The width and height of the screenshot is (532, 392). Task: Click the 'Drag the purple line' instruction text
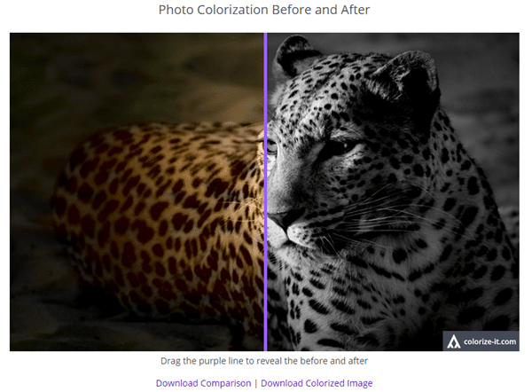[264, 361]
